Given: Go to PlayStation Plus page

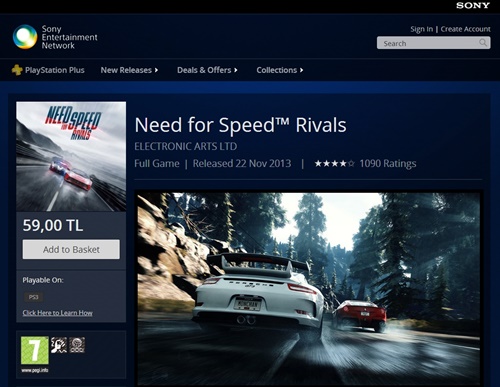Looking at the screenshot, I should (55, 70).
